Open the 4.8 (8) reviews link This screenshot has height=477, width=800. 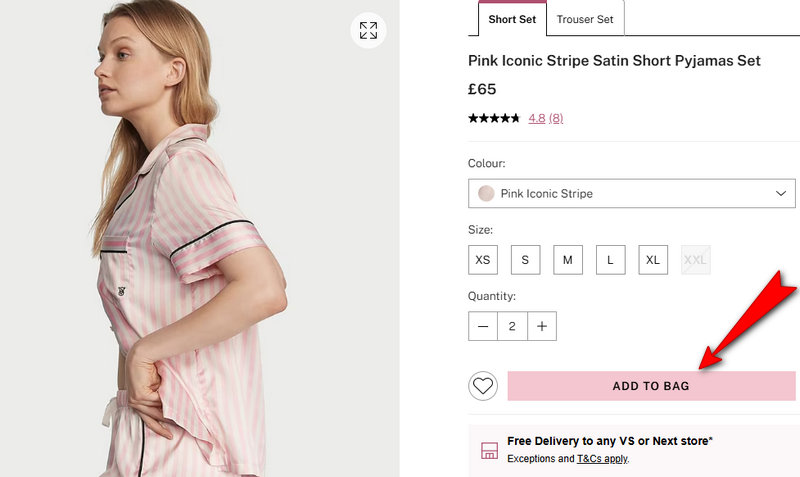point(545,118)
